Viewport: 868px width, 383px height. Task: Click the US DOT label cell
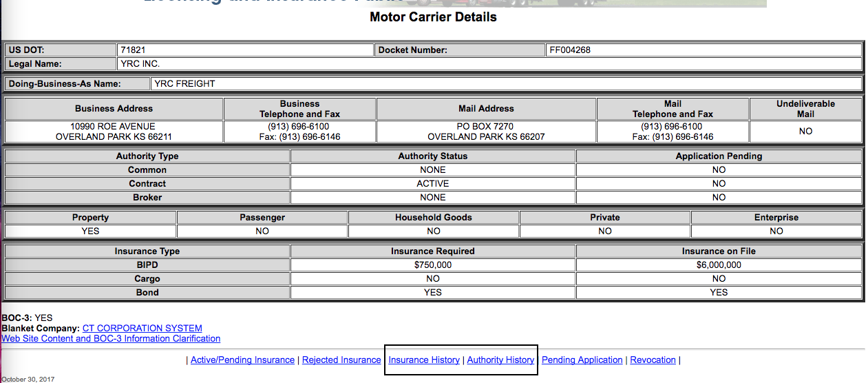tap(61, 50)
